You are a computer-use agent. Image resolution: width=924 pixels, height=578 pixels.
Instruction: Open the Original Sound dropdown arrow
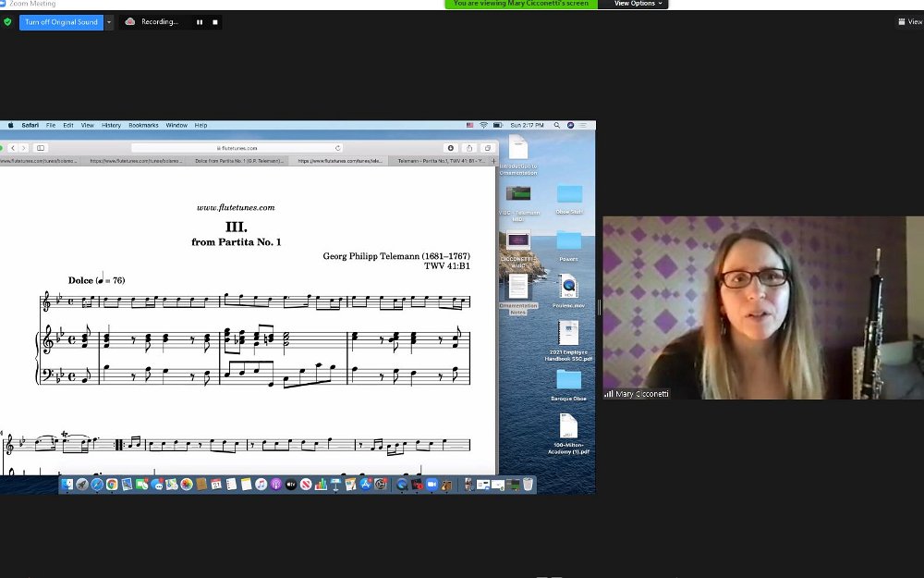coord(109,22)
